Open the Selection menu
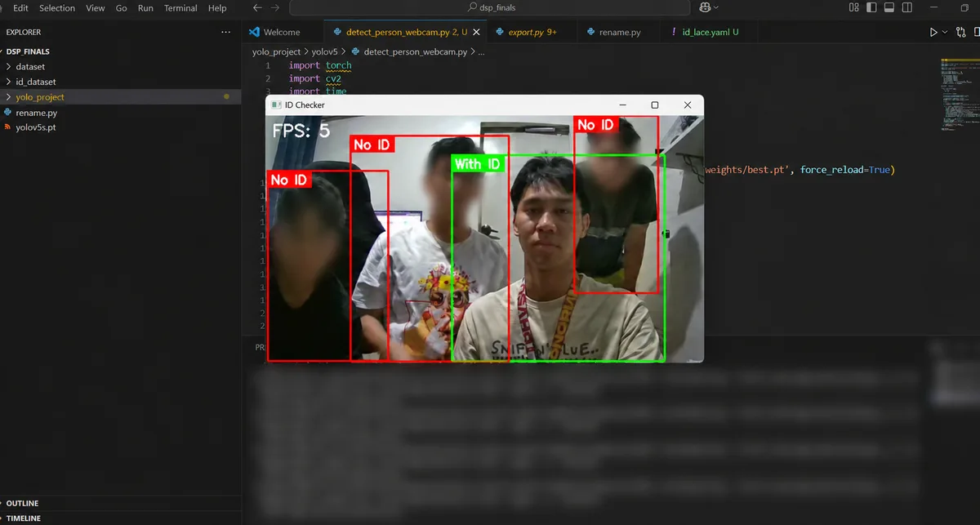This screenshot has width=980, height=525. point(57,8)
